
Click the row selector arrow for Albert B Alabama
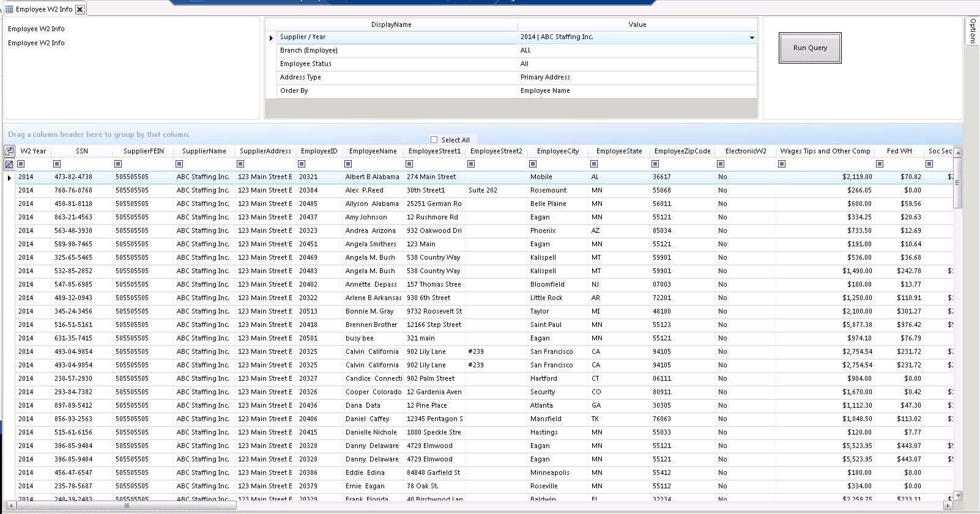(9, 178)
